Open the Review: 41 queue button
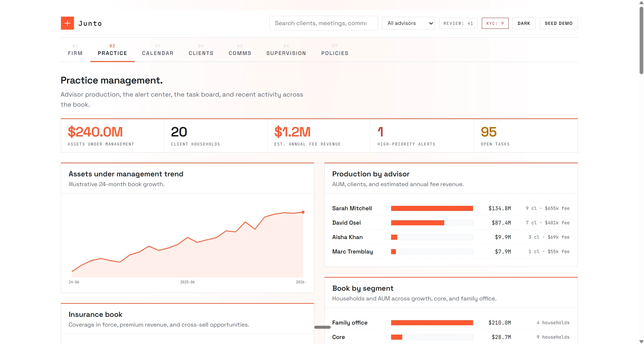The width and height of the screenshot is (644, 344). pyautogui.click(x=458, y=23)
